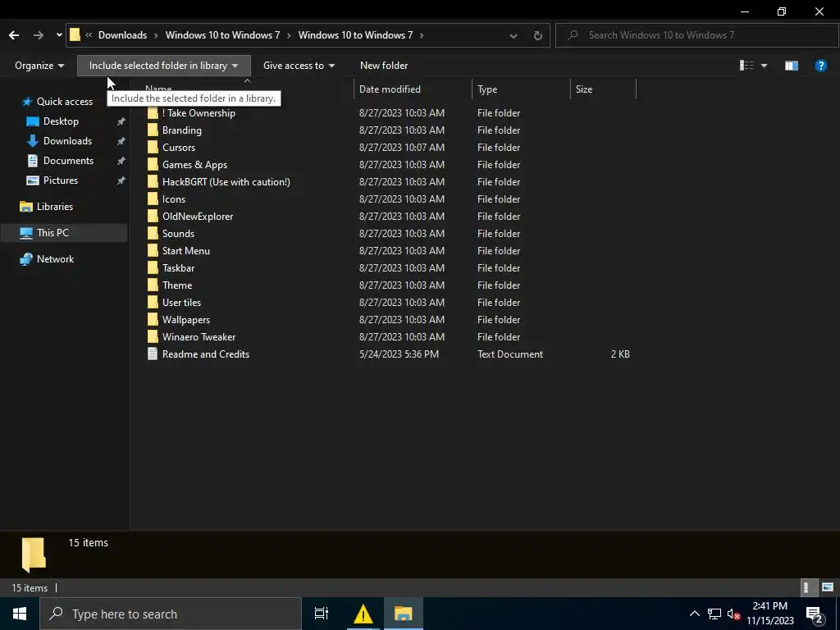Show hidden system tray icons
The height and width of the screenshot is (630, 840).
click(x=694, y=614)
